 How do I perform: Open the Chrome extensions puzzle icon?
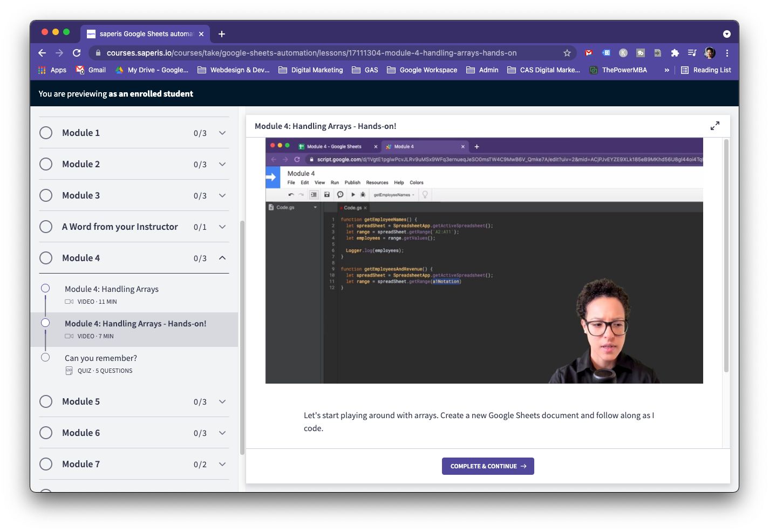click(x=675, y=53)
